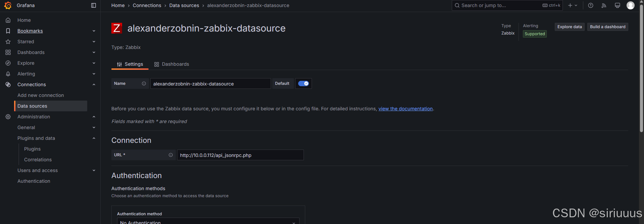Image resolution: width=644 pixels, height=224 pixels.
Task: Toggle the sidebar dock menu icon
Action: [94, 5]
